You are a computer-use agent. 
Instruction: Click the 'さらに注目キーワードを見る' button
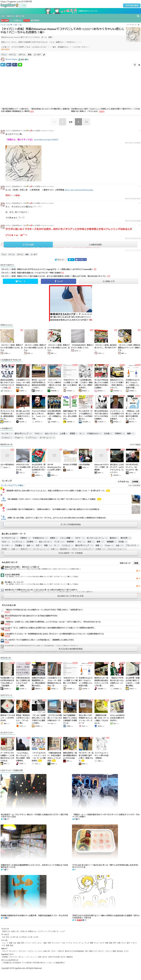coord(70,553)
